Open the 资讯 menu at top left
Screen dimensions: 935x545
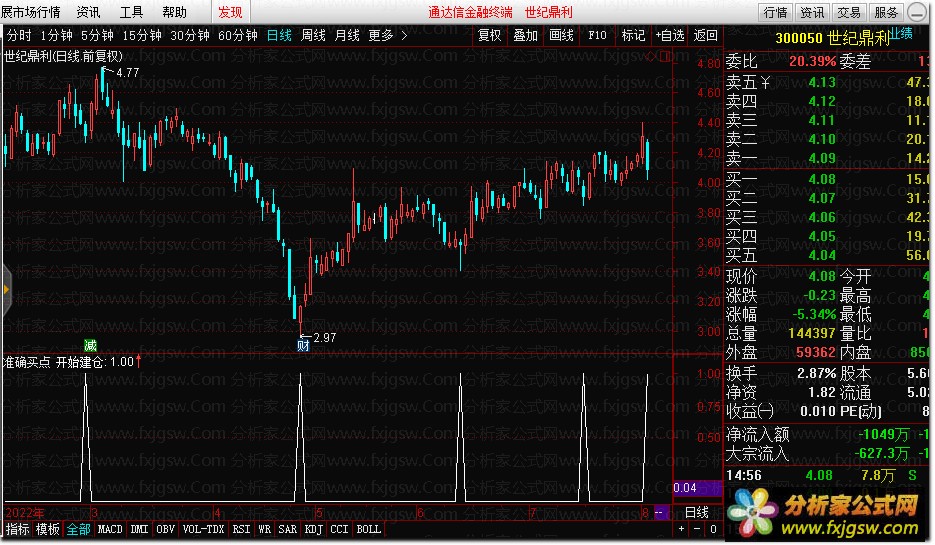click(x=88, y=12)
